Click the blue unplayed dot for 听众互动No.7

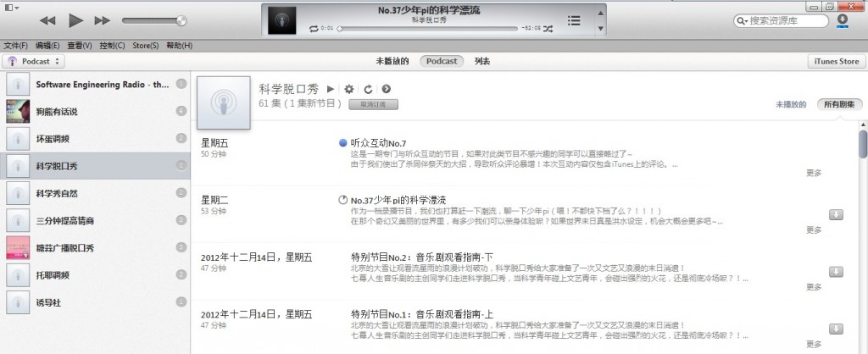click(342, 143)
